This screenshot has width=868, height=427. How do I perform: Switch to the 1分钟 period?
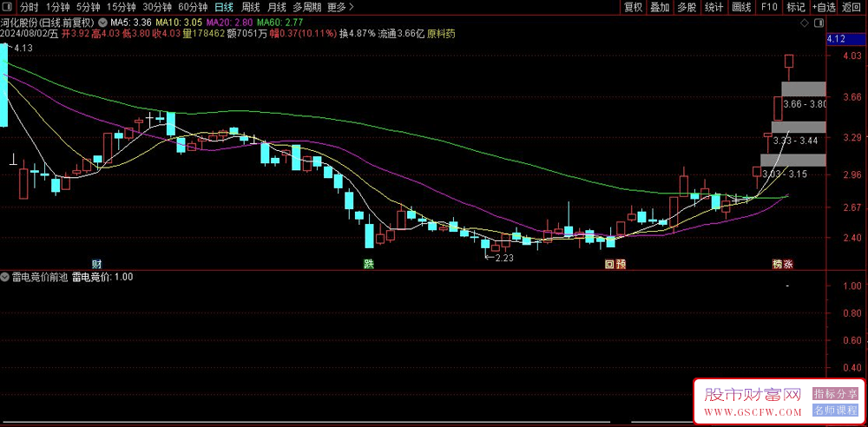tap(57, 7)
